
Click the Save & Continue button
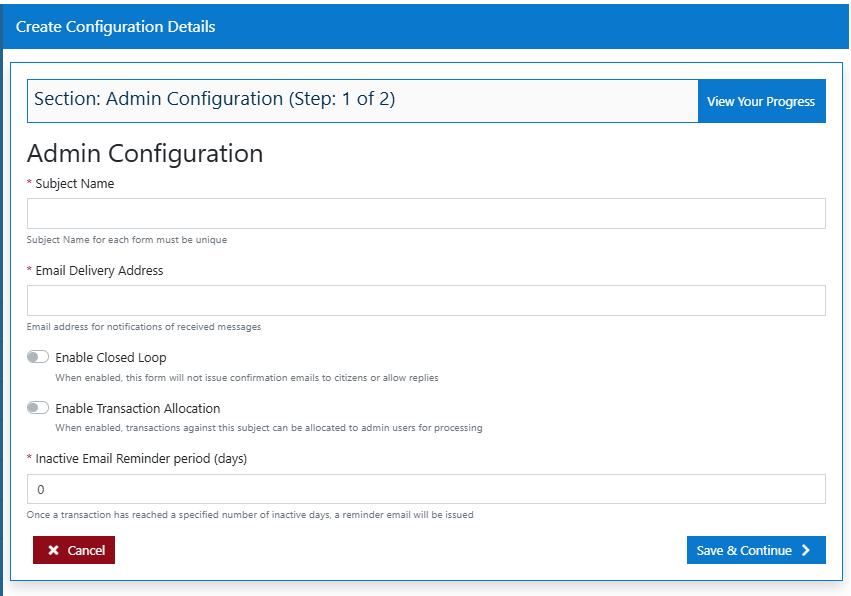click(756, 550)
